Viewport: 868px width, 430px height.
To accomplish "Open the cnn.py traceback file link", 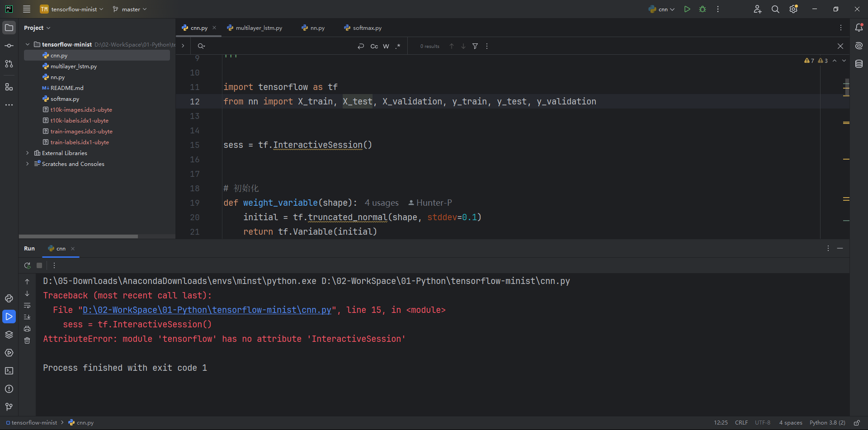I will click(x=207, y=310).
